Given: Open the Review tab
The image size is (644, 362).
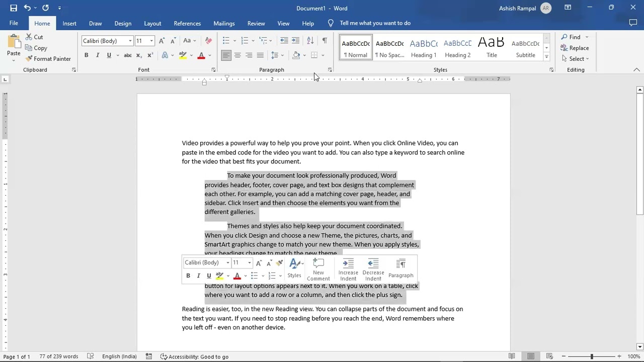Looking at the screenshot, I should [x=256, y=23].
